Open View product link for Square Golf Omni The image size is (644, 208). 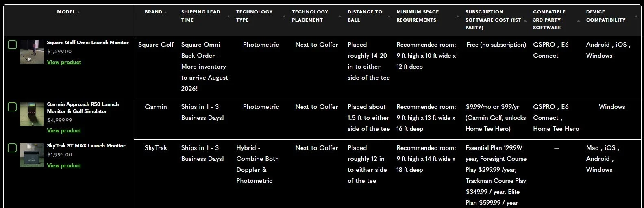tap(64, 62)
